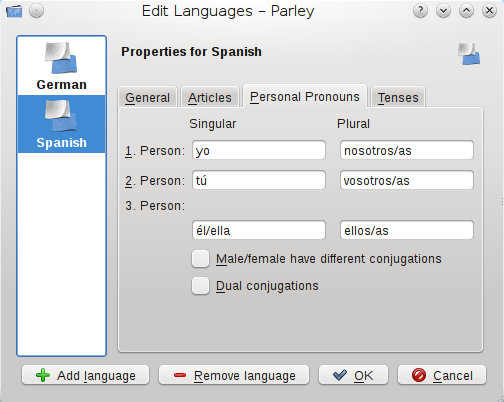Screen dimensions: 504x402
Task: Switch to the General tab
Action: 147,98
